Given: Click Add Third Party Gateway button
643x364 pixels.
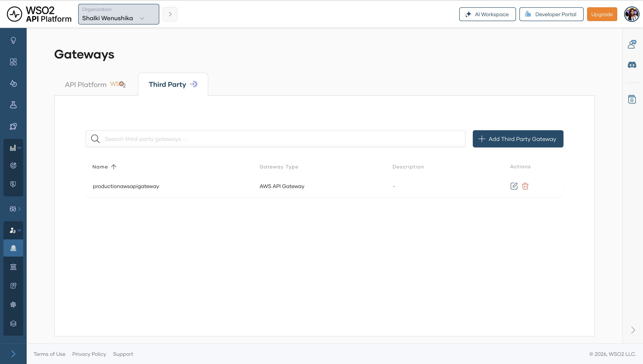Looking at the screenshot, I should (518, 139).
